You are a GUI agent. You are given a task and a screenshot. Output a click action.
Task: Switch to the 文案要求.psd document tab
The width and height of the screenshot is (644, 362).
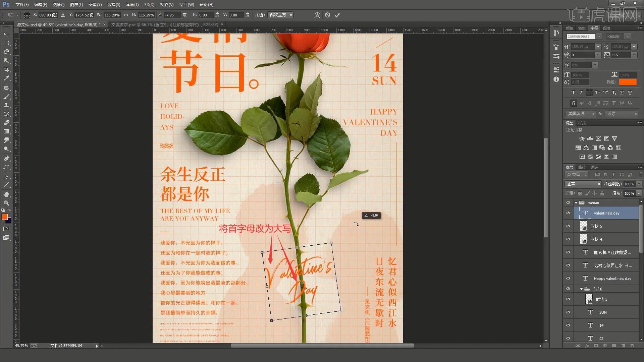(x=164, y=25)
